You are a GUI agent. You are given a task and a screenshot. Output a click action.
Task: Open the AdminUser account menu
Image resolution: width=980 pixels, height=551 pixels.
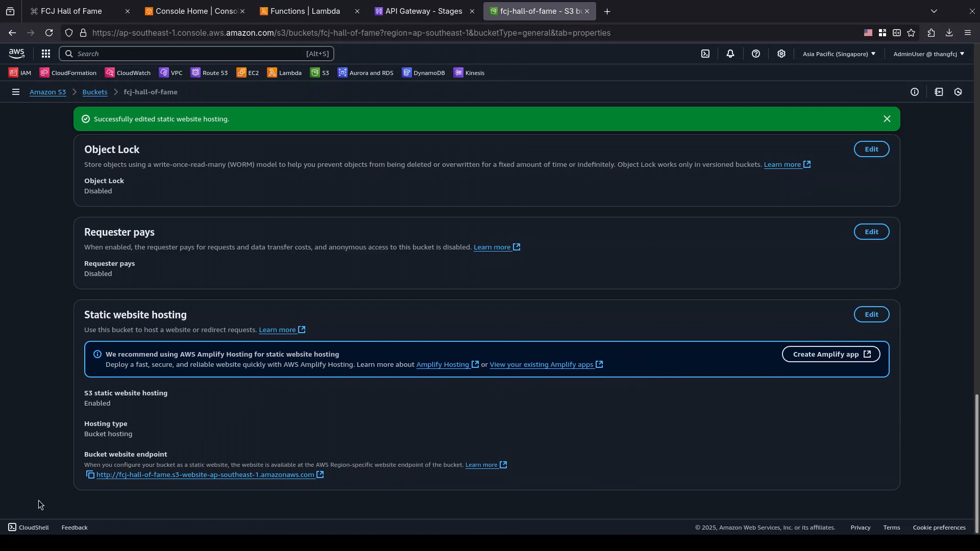[928, 54]
